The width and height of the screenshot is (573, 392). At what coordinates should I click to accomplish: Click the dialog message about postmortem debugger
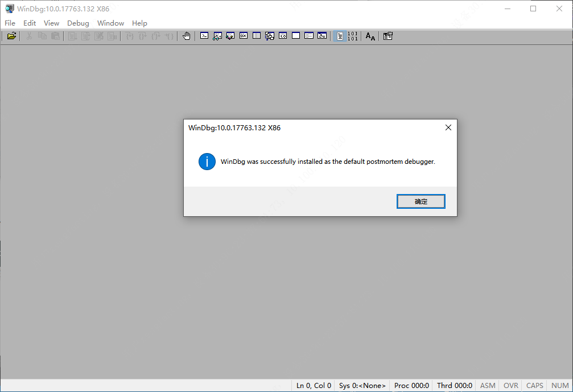[x=328, y=162]
